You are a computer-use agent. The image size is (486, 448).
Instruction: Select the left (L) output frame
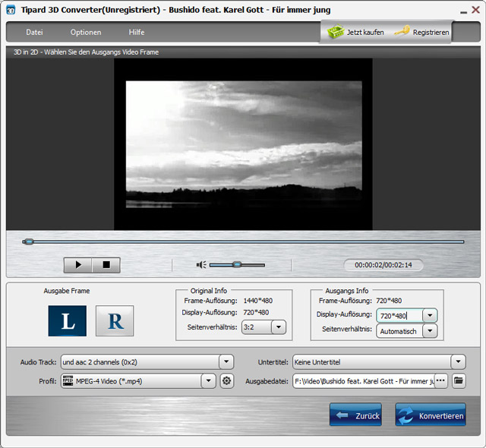click(68, 320)
